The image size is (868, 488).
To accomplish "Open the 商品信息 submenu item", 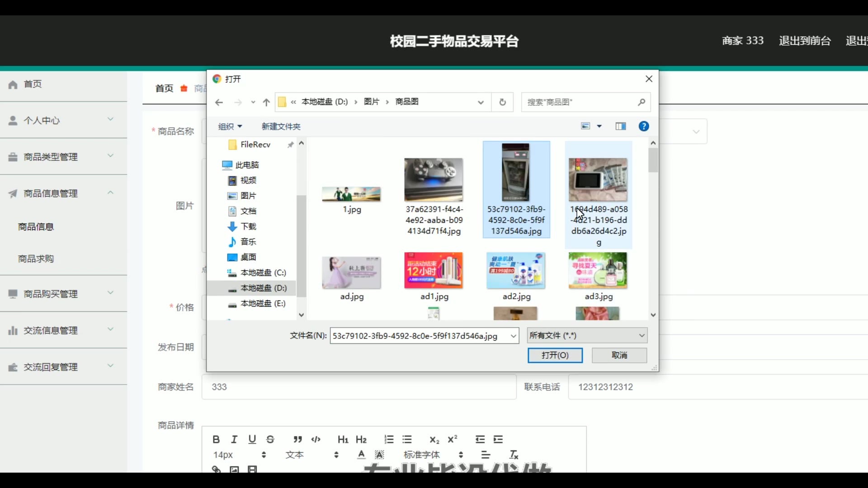I will (x=36, y=227).
